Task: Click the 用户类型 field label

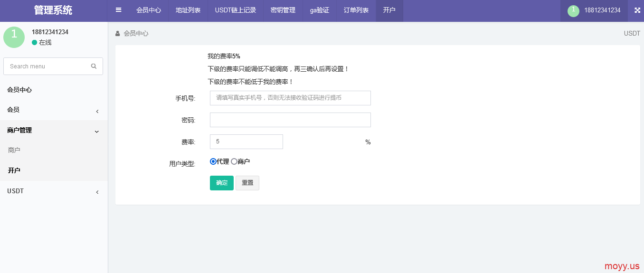Action: pos(182,164)
